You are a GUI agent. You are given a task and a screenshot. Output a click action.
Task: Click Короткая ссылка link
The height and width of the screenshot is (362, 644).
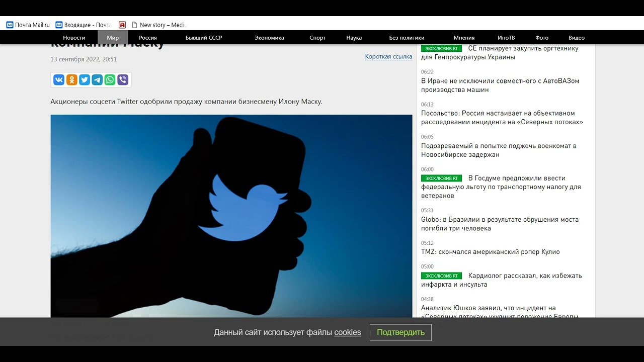[388, 56]
